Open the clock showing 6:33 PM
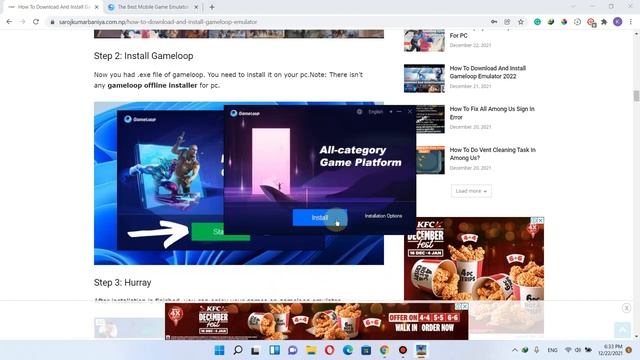640x360 pixels. click(610, 350)
